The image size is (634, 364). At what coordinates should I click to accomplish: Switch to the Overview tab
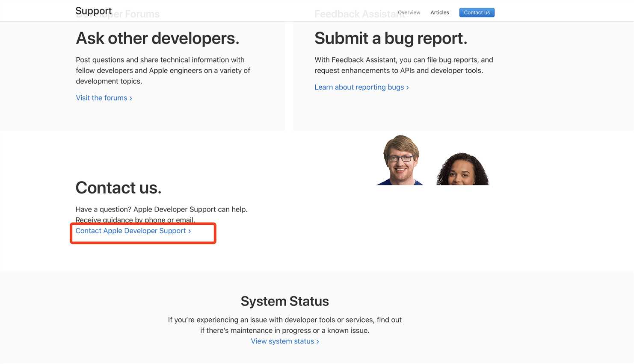(x=409, y=12)
